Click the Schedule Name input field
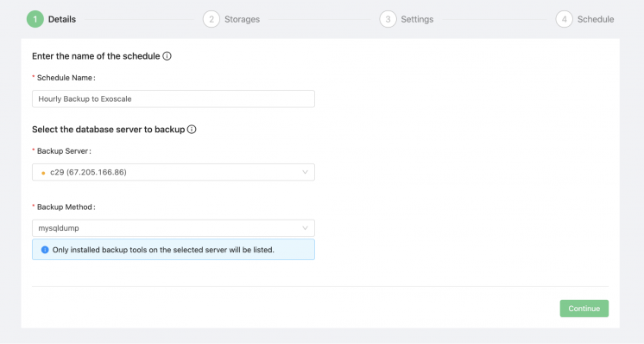Screen dimensions: 644x344 click(x=174, y=99)
